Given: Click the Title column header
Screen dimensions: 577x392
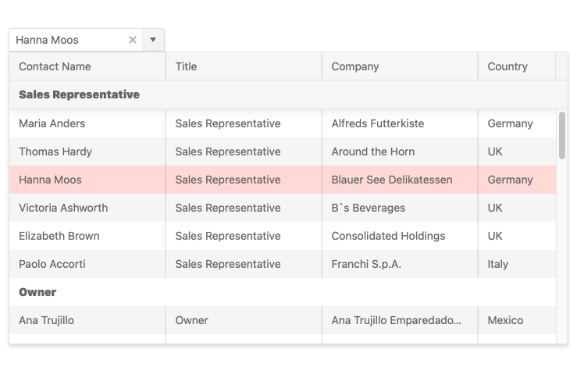Looking at the screenshot, I should (x=186, y=66).
